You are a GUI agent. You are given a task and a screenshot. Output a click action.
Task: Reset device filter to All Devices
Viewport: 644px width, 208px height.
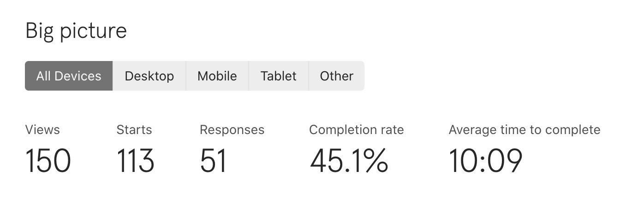click(69, 76)
